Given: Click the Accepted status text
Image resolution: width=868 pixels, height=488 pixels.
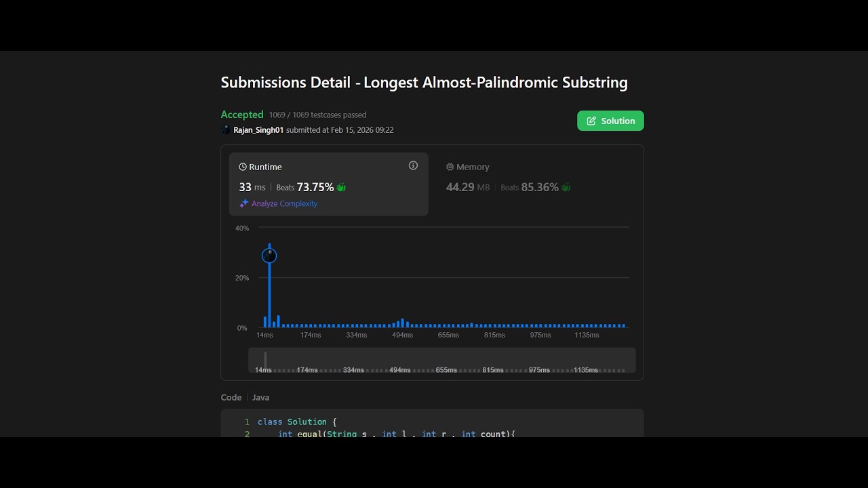Looking at the screenshot, I should (242, 115).
